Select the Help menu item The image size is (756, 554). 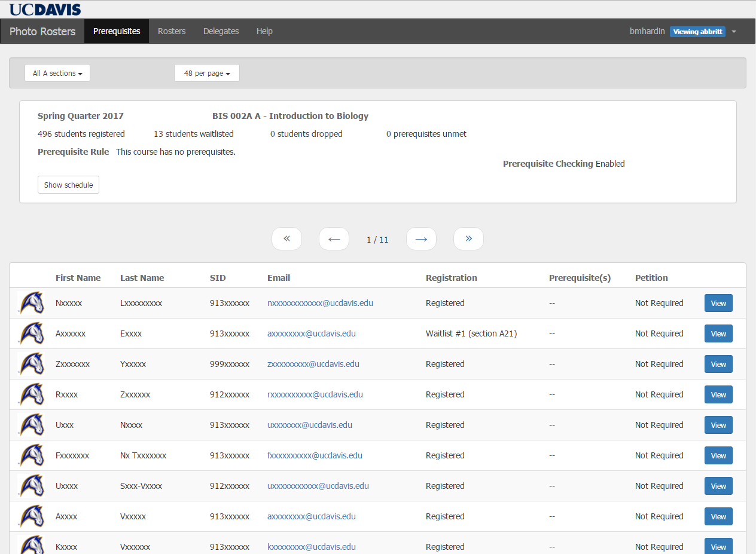click(264, 31)
